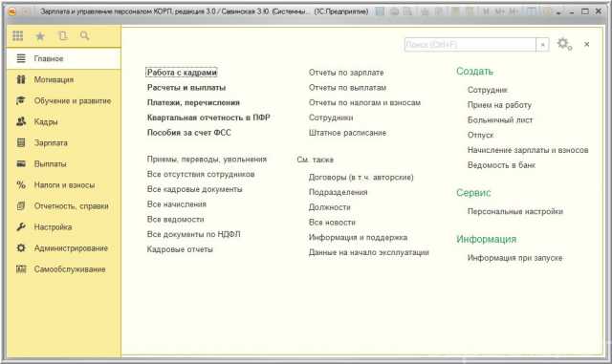The height and width of the screenshot is (364, 612).
Task: Open Приемы, переводы, увольнения
Action: (x=207, y=160)
